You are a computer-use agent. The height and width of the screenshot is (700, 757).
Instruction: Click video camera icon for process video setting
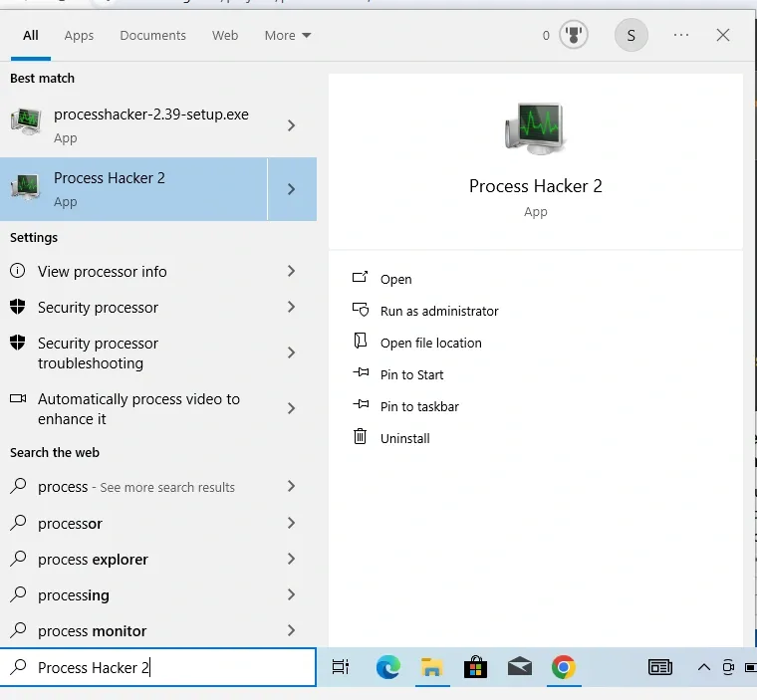(x=18, y=398)
